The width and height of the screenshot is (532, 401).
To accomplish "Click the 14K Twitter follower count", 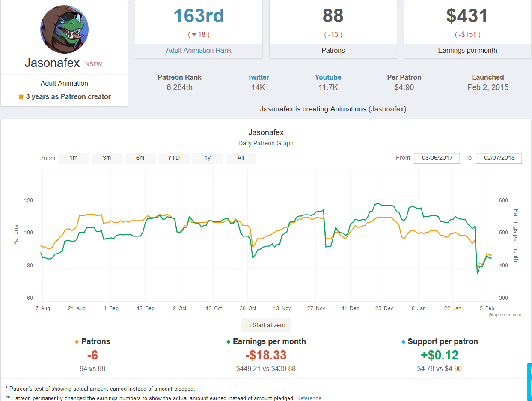I will coord(259,87).
